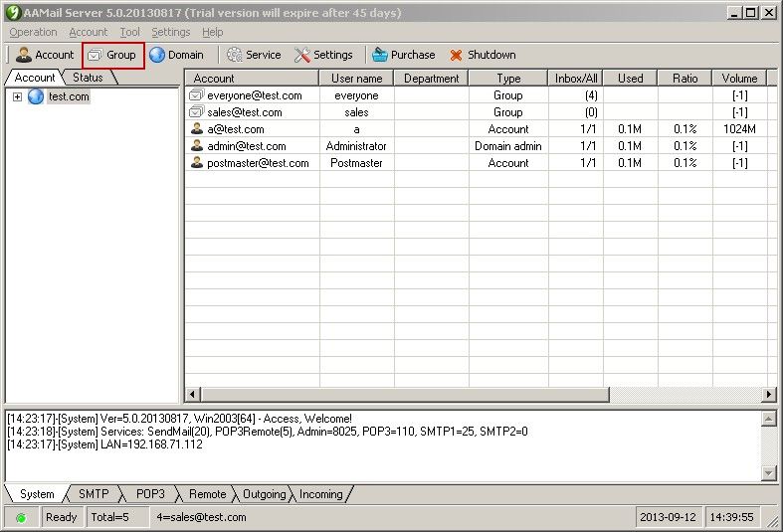Screen dimensions: 783x532
Task: Click the user icon beside admin@test.com
Action: [197, 146]
